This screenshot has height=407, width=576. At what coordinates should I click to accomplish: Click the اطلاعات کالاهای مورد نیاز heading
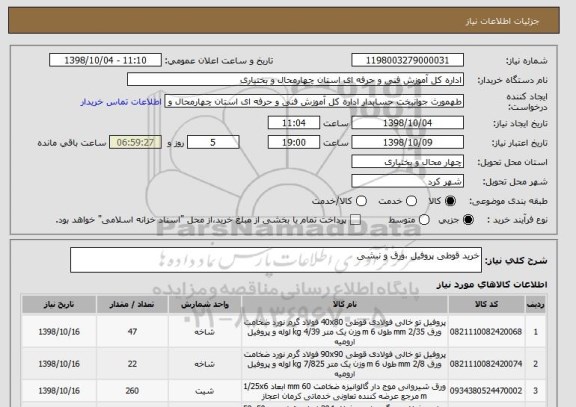tap(492, 285)
